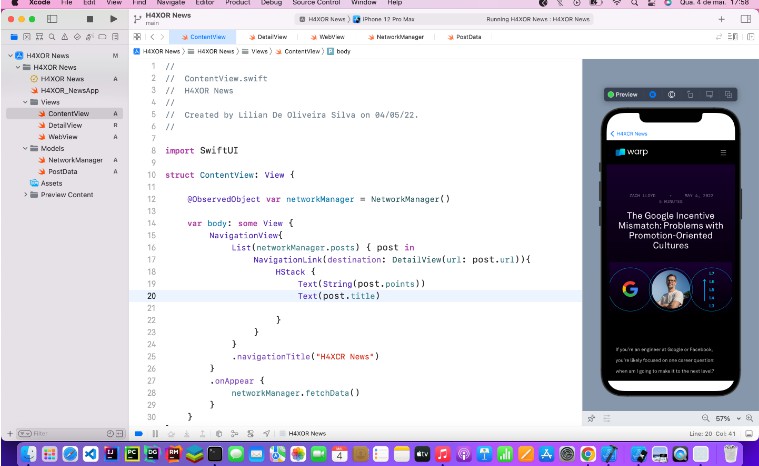759x466 pixels.
Task: Open the Music app in the Dock
Action: point(441,454)
